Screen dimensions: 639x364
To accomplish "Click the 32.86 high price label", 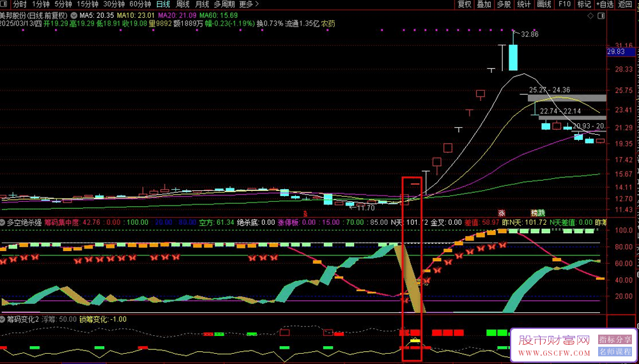I will [x=529, y=34].
